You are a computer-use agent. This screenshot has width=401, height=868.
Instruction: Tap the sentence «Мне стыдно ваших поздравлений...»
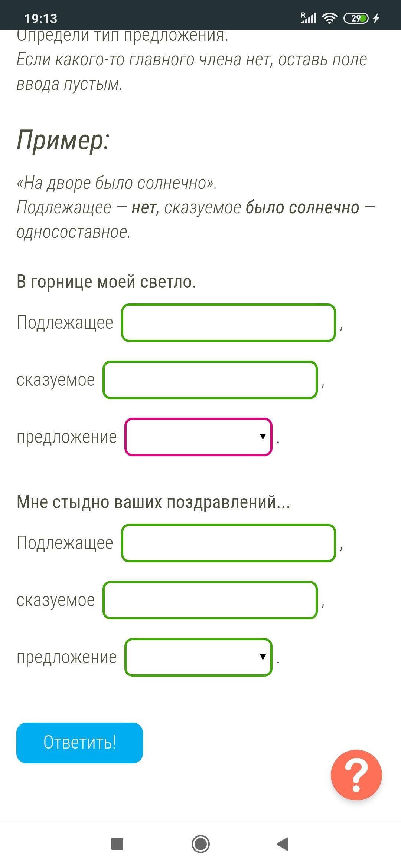(x=153, y=502)
